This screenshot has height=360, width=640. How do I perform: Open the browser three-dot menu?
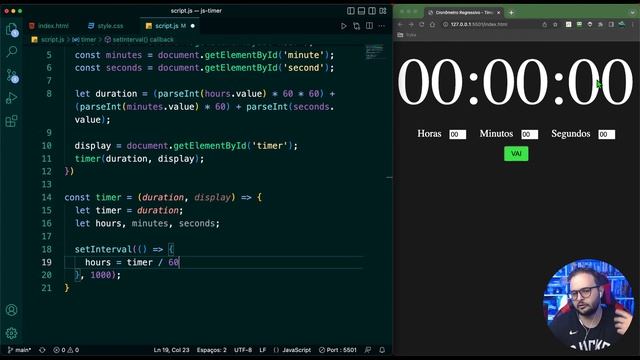pos(633,24)
